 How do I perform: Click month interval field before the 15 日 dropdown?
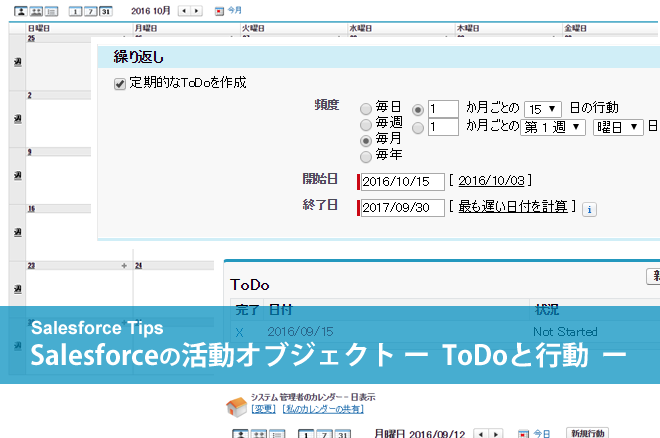[x=443, y=109]
